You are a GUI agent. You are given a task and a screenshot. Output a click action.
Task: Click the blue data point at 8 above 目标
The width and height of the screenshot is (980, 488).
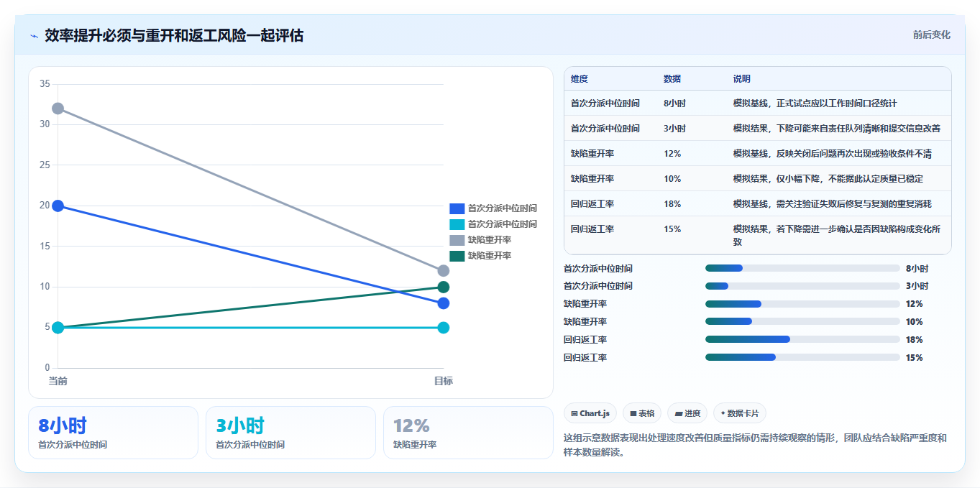(444, 303)
